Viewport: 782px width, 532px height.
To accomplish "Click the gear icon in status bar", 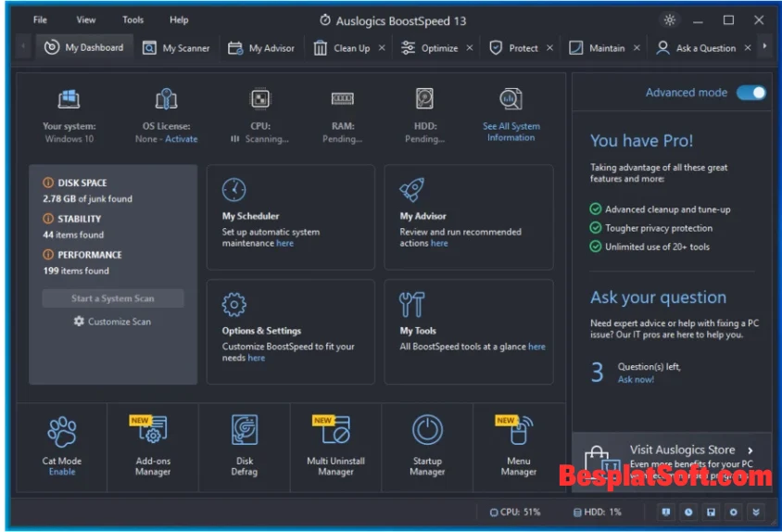I will (x=734, y=512).
